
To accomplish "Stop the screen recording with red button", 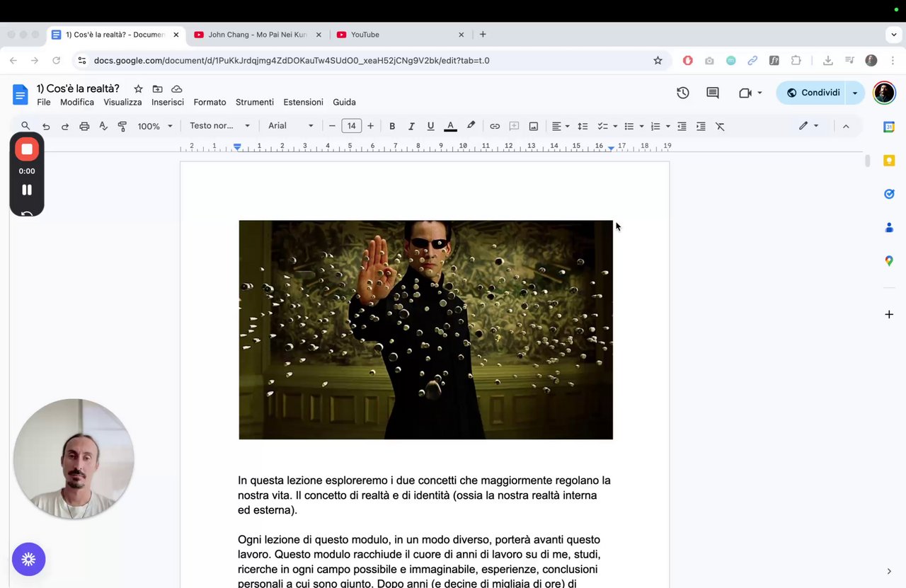I will coord(27,149).
